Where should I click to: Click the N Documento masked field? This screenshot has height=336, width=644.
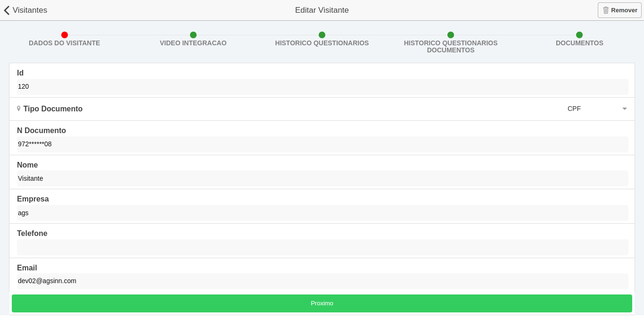pyautogui.click(x=322, y=144)
